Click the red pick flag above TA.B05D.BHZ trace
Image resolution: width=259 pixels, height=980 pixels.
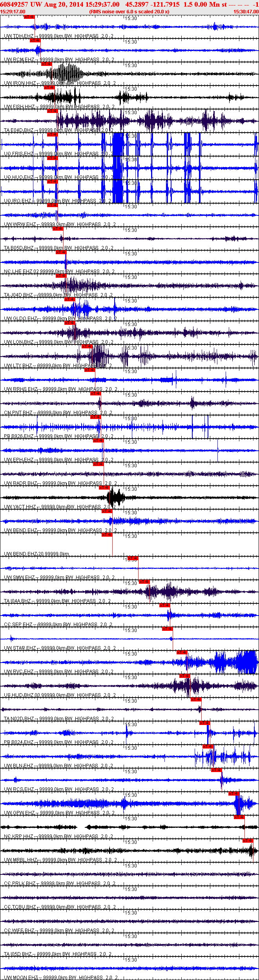point(58,229)
